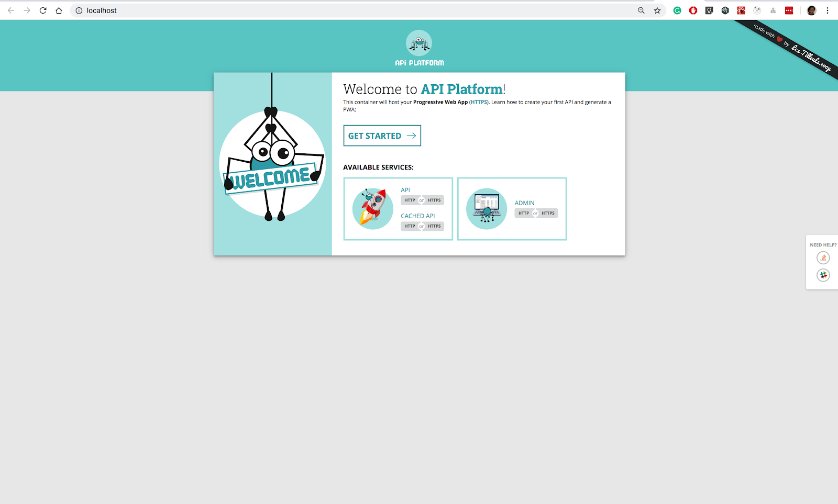Click the Les-Tilleuls.coop corner ribbon

[x=791, y=47]
